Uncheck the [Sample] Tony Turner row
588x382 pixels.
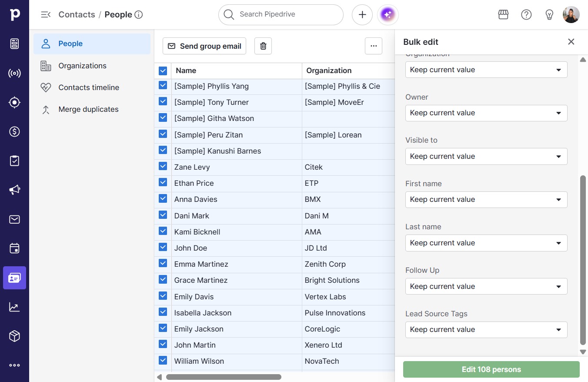[x=163, y=102]
